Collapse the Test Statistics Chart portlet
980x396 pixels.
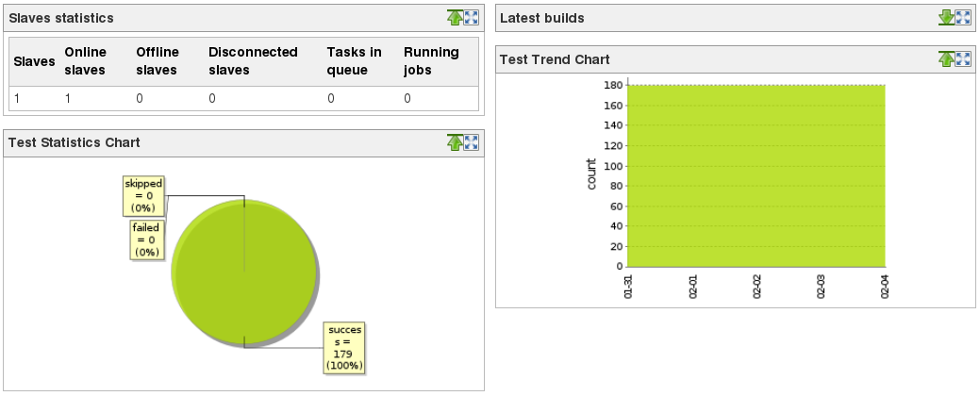coord(456,142)
